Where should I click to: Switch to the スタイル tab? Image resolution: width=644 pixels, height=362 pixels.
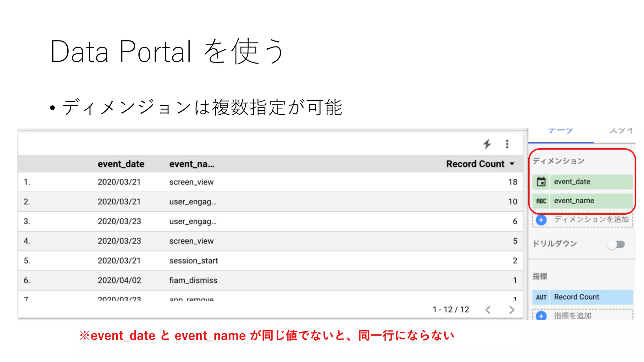pos(621,131)
